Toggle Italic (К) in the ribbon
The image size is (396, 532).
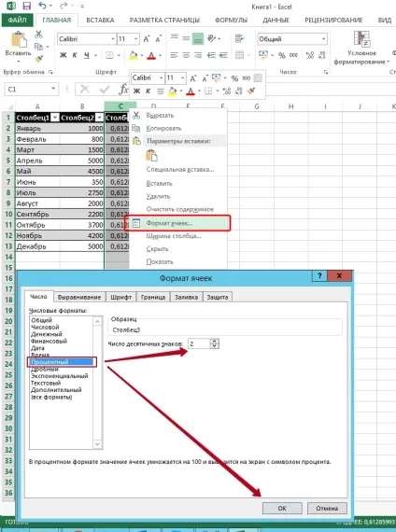(x=75, y=55)
